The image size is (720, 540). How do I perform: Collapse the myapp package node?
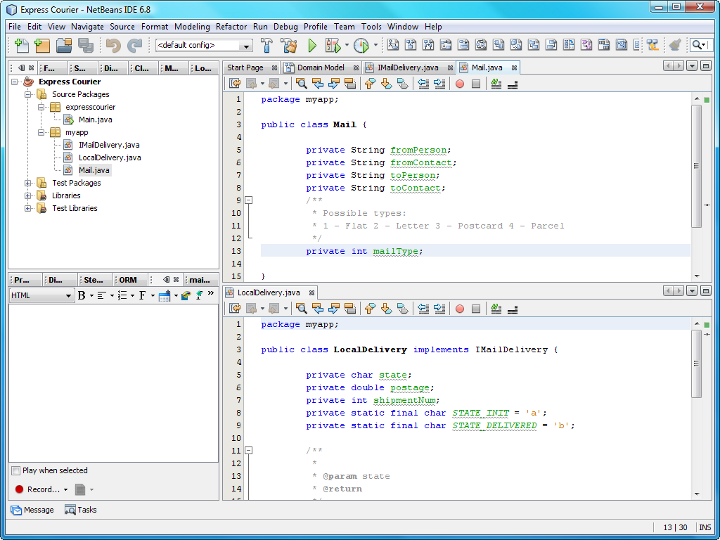pyautogui.click(x=41, y=133)
